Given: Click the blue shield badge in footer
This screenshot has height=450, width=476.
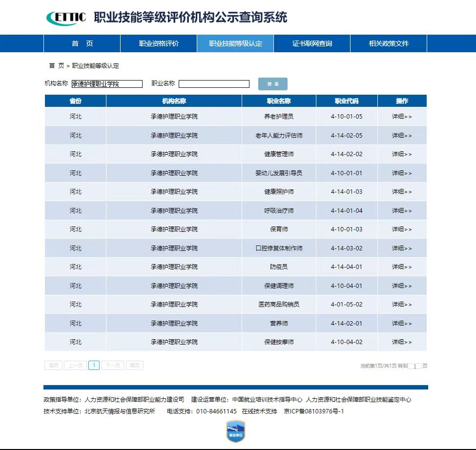Looking at the screenshot, I should click(x=235, y=432).
